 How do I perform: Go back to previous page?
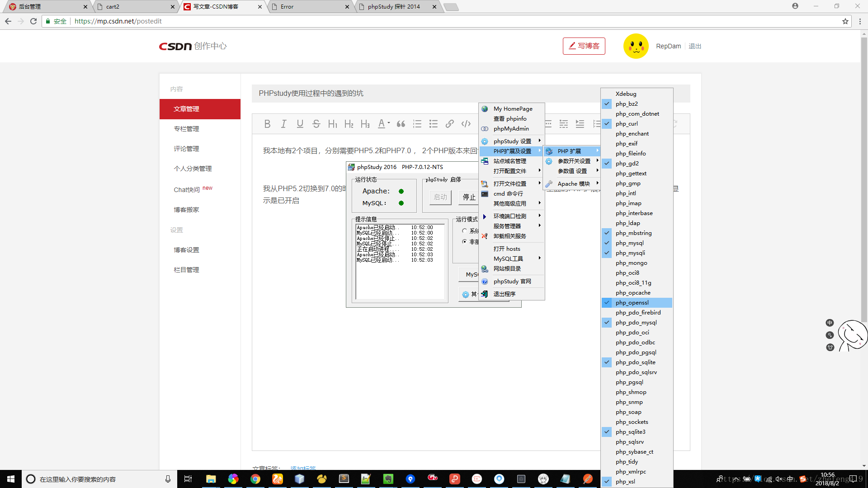[x=8, y=21]
